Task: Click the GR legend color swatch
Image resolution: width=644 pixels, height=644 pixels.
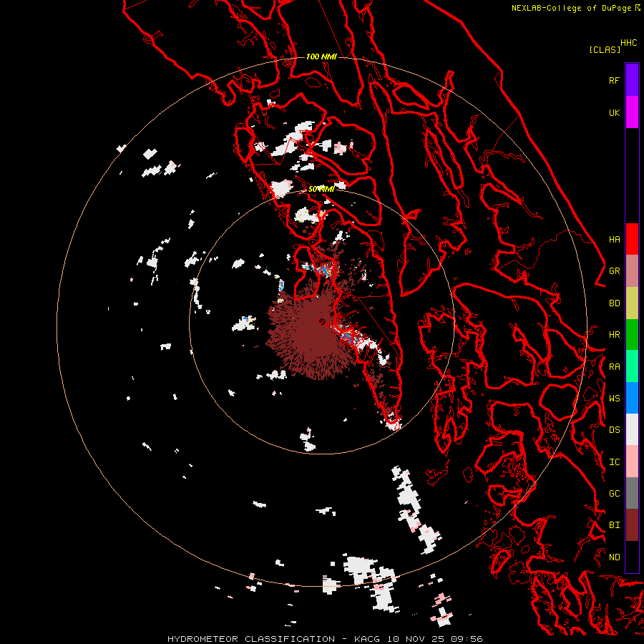Action: [632, 270]
